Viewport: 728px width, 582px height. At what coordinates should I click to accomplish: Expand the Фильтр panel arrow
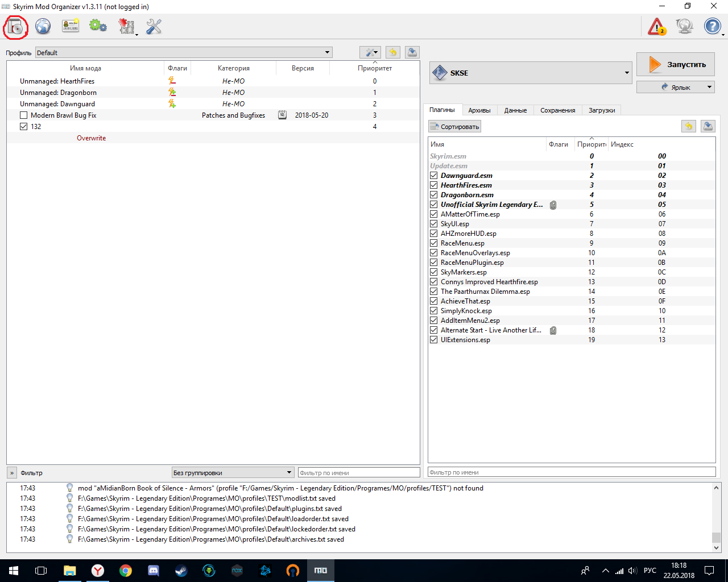pyautogui.click(x=12, y=473)
